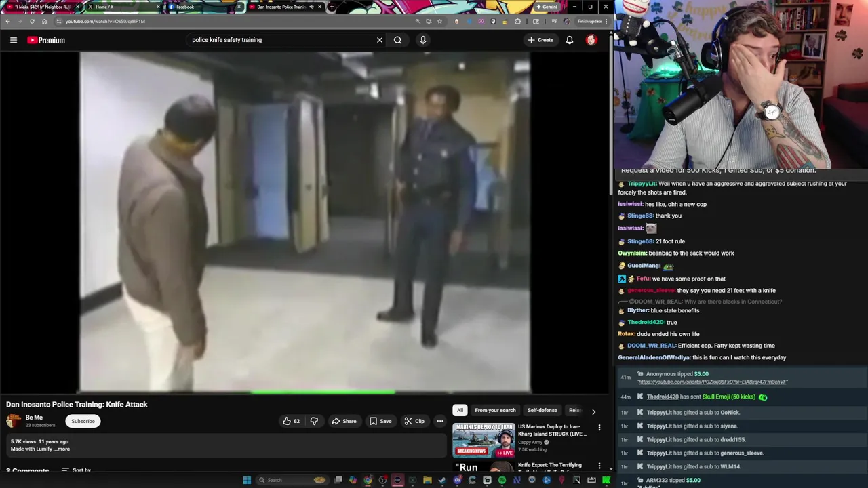The width and height of the screenshot is (868, 488).
Task: Switch to the Home / X tab
Action: tap(122, 7)
